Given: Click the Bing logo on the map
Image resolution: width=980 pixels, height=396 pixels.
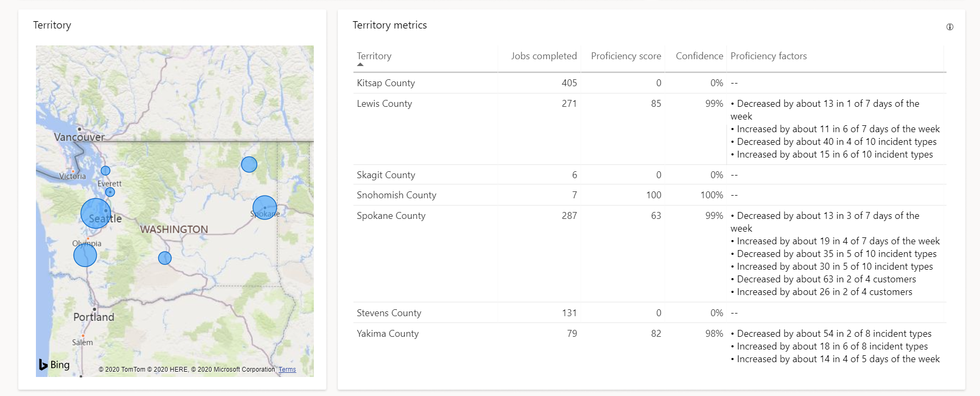Looking at the screenshot, I should [x=54, y=365].
